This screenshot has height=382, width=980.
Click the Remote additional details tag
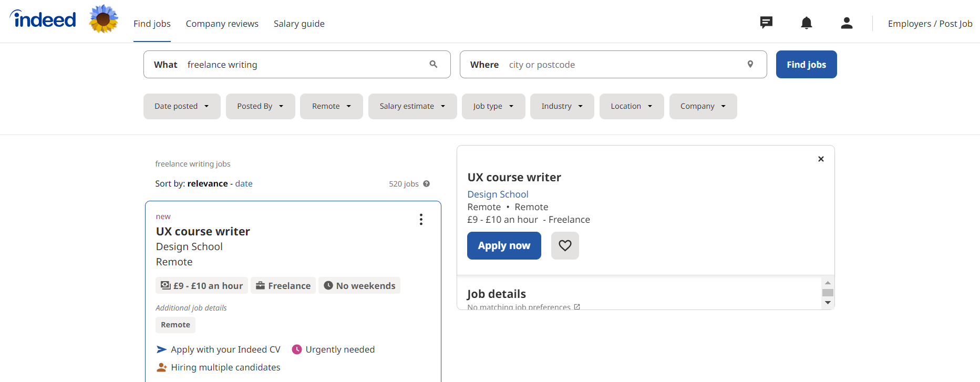click(x=176, y=325)
